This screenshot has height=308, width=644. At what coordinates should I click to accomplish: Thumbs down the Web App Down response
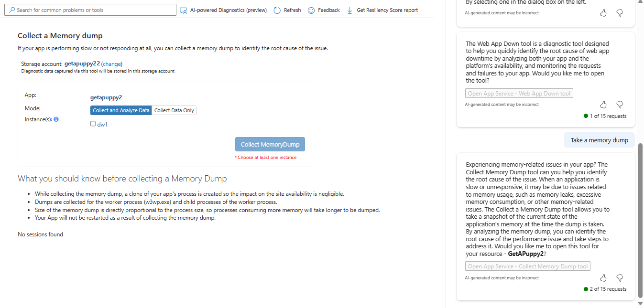coord(620,104)
